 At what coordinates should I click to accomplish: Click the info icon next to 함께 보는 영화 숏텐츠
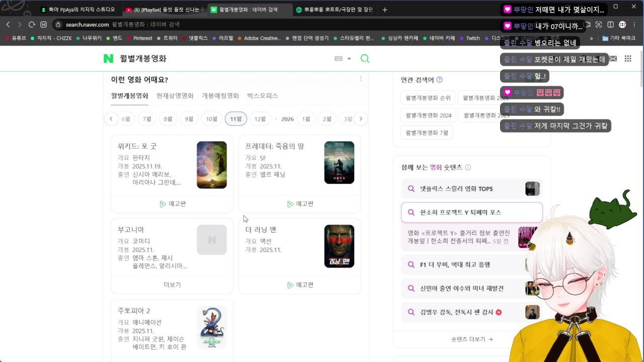click(468, 167)
